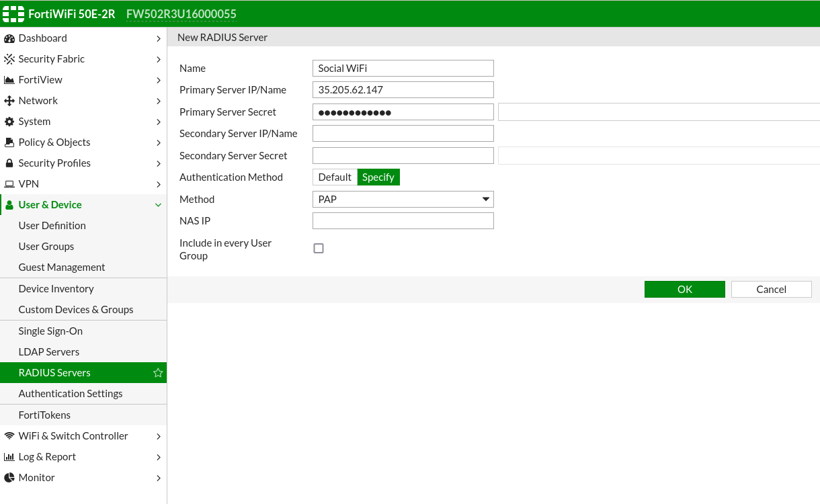Open LDAP Servers menu item
The height and width of the screenshot is (504, 820).
pyautogui.click(x=49, y=352)
